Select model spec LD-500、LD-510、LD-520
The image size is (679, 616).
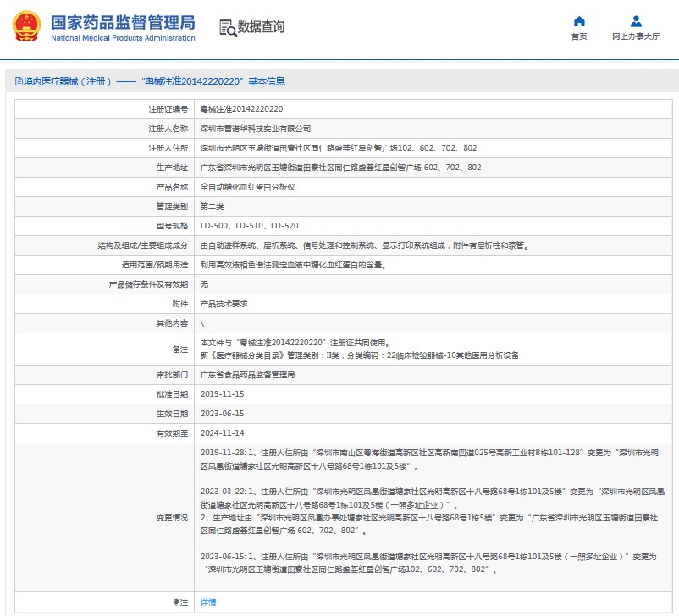(250, 226)
